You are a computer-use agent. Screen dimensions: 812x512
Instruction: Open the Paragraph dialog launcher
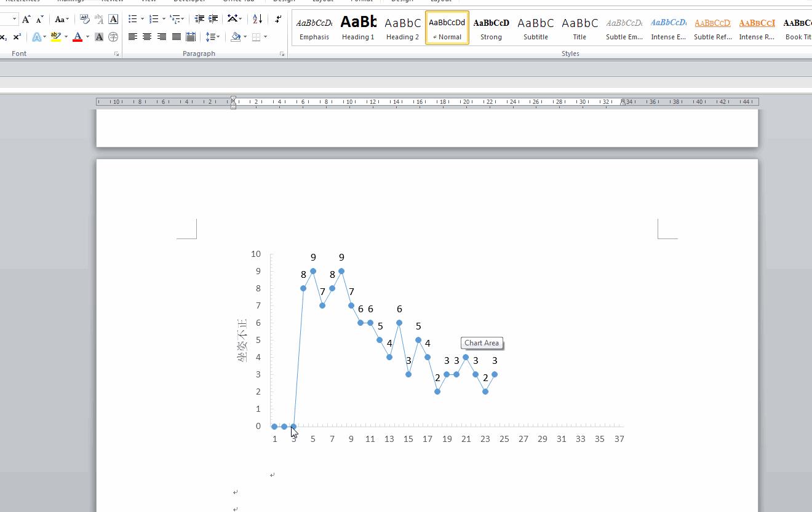282,54
